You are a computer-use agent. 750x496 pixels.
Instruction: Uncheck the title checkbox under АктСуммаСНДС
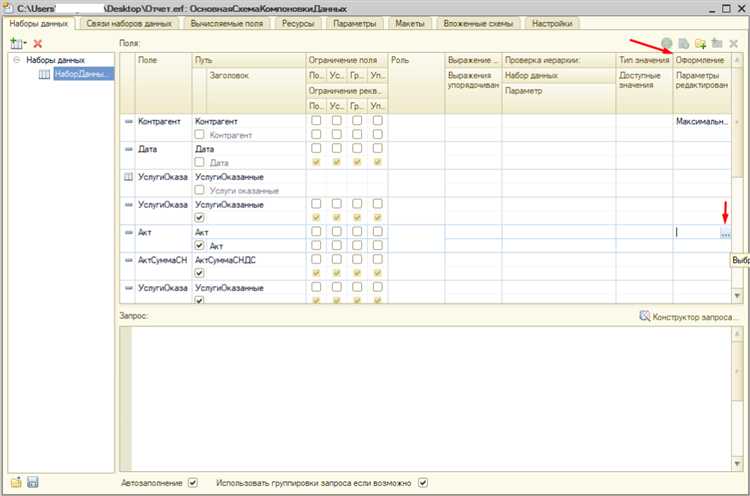pos(199,273)
